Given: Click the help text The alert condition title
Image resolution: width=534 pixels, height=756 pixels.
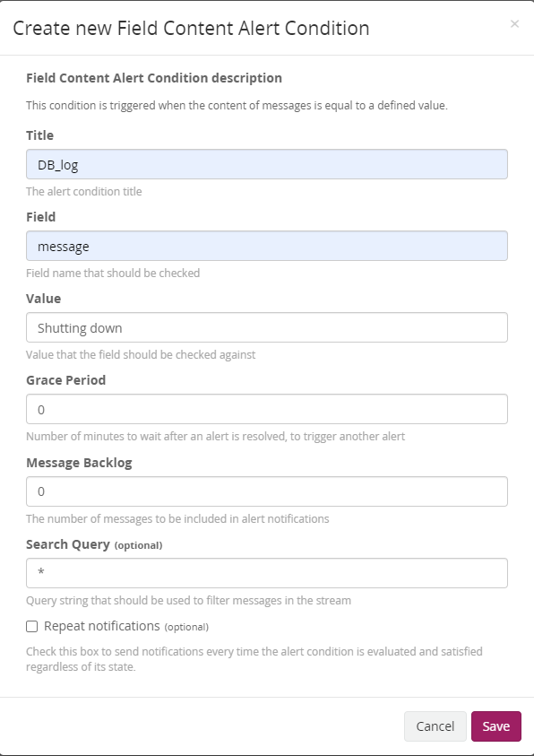Looking at the screenshot, I should 84,191.
